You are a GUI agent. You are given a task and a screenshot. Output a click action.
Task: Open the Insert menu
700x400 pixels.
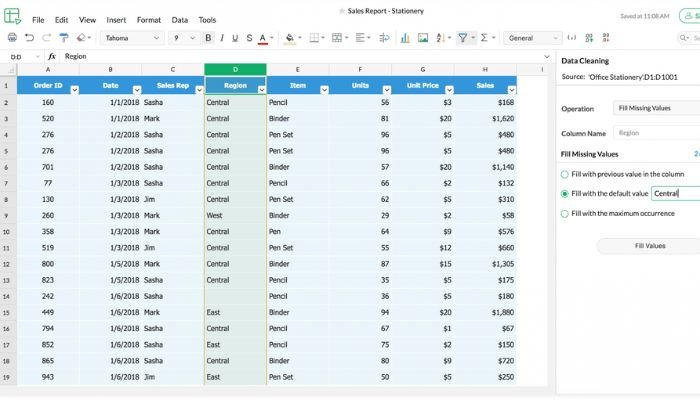click(116, 20)
